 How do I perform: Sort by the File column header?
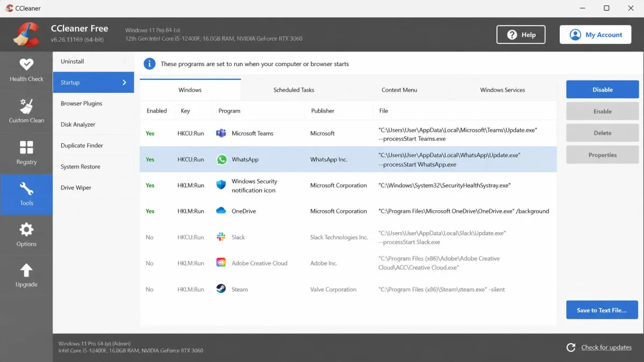pos(383,111)
